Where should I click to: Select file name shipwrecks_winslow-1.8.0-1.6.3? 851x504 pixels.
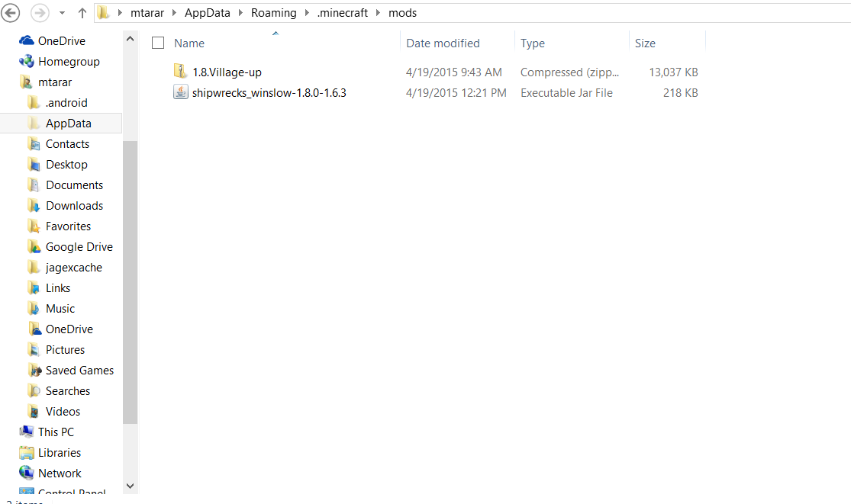(x=269, y=93)
